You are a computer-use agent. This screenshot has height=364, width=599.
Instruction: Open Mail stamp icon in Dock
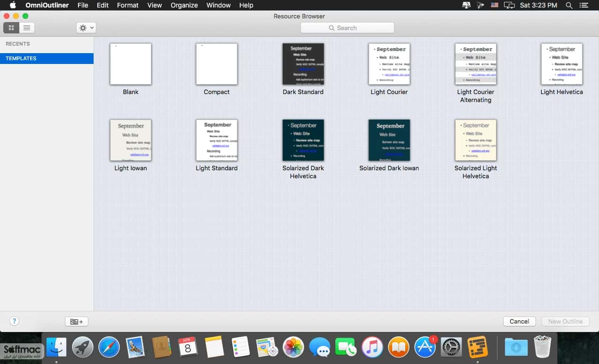tap(135, 348)
